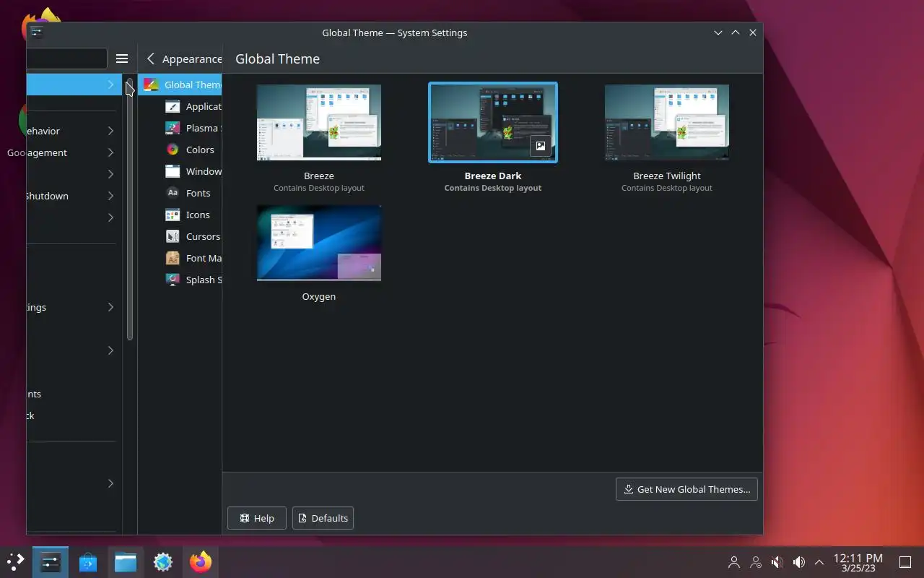Expand the sidebar row ending in 'agement'
The width and height of the screenshot is (924, 578).
pyautogui.click(x=110, y=152)
